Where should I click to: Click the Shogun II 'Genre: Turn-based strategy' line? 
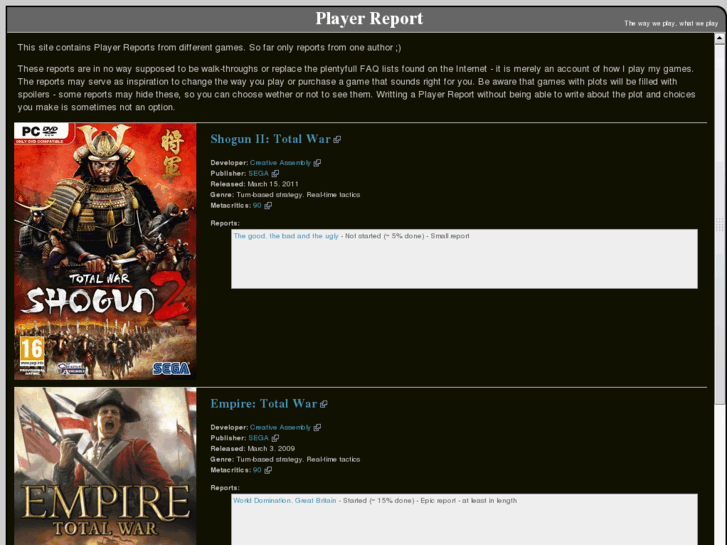(285, 195)
